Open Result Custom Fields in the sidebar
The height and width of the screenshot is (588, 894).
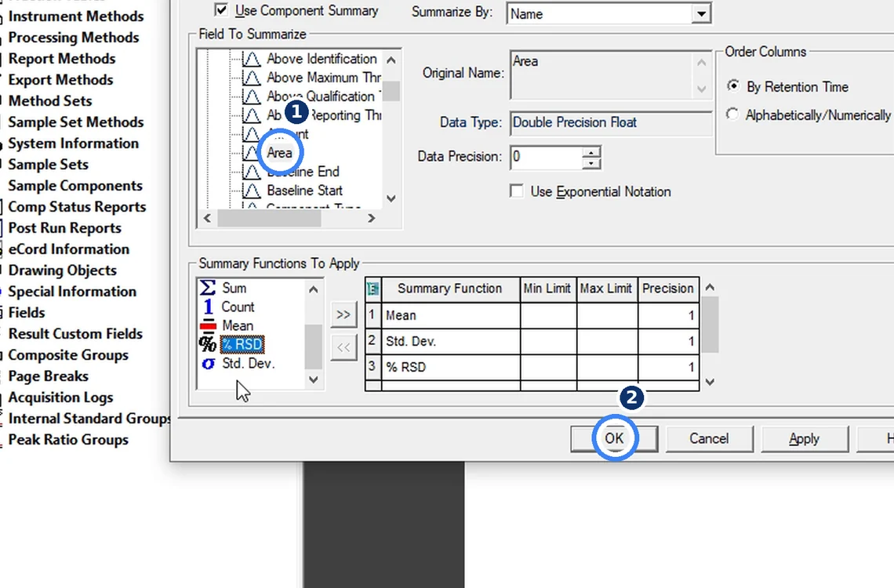tap(75, 333)
